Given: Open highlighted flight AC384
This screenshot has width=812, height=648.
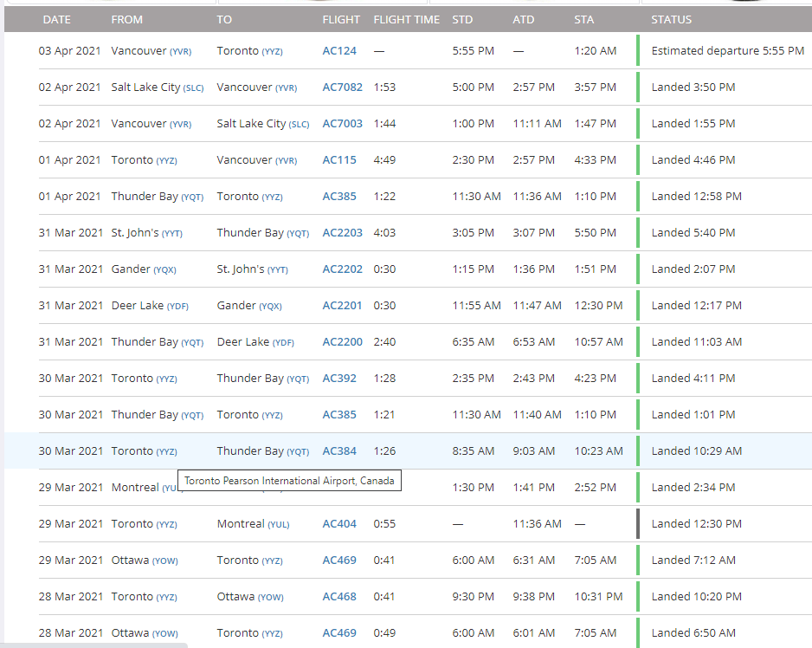Looking at the screenshot, I should [339, 451].
